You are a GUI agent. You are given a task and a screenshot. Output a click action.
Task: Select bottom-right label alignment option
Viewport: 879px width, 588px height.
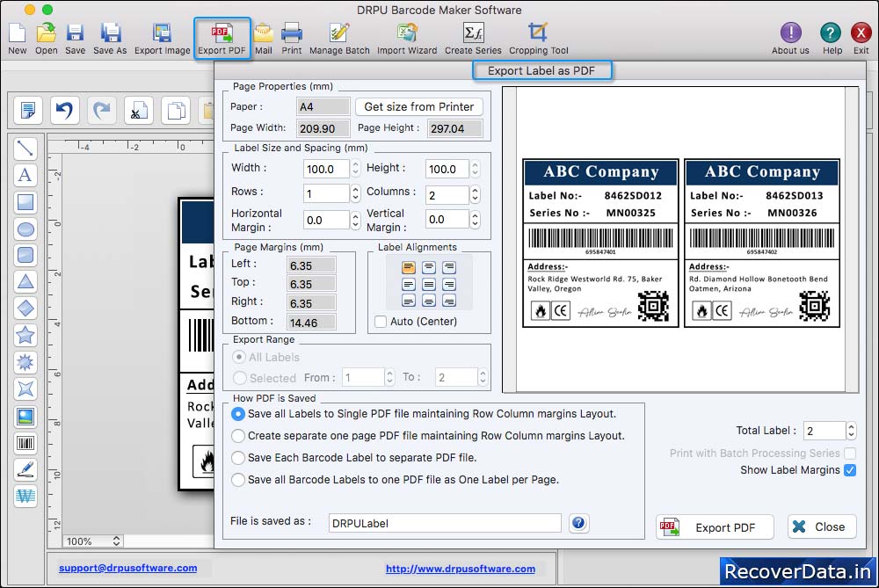(449, 301)
